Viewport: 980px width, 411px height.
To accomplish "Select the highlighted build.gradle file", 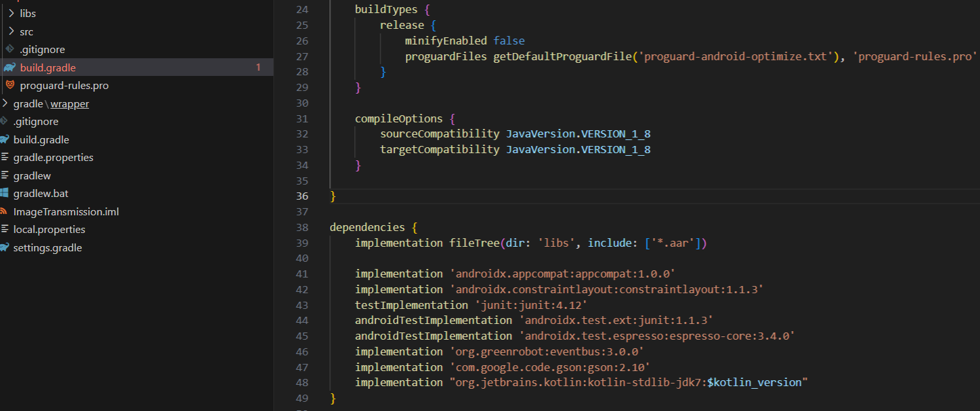I will point(48,67).
